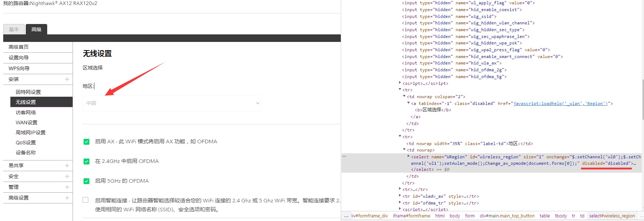The width and height of the screenshot is (644, 221).
Task: Follow javascript:loadhelp link in DevTools
Action: (561, 104)
